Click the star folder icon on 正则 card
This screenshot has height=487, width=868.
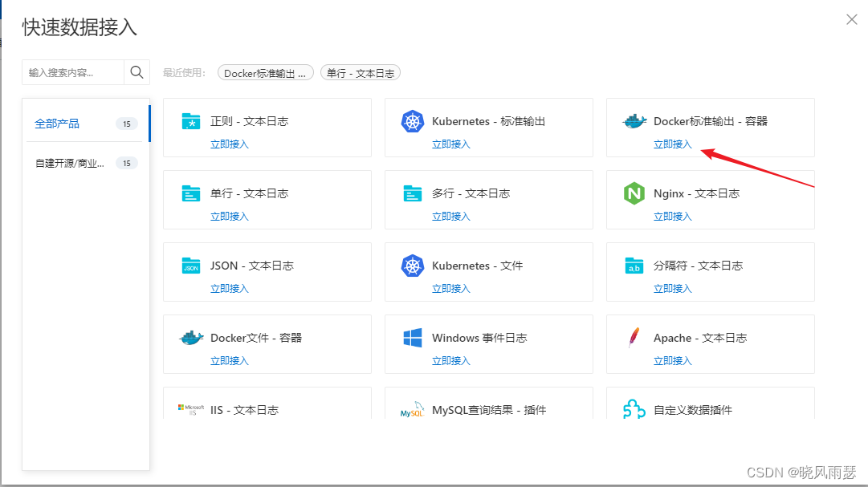tap(191, 120)
